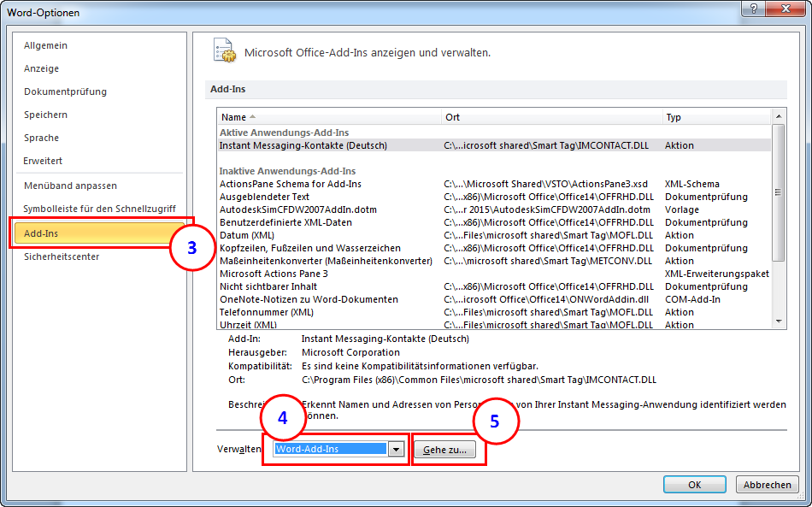Confirm with the OK button

click(694, 485)
